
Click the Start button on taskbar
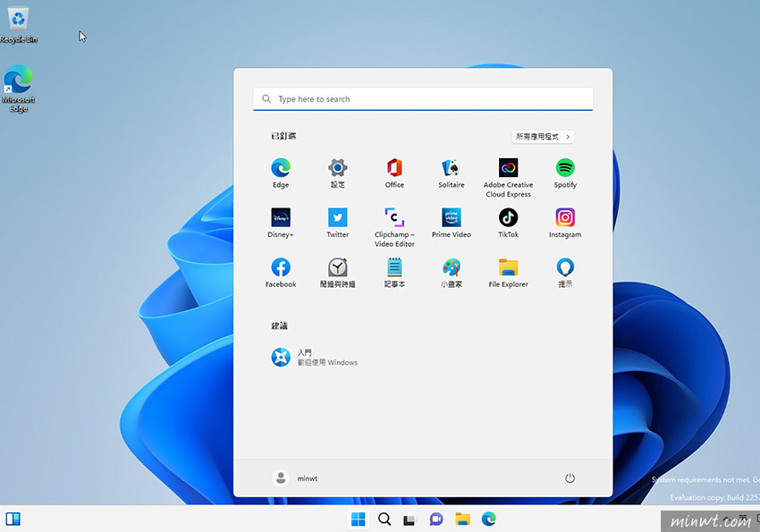(x=359, y=519)
